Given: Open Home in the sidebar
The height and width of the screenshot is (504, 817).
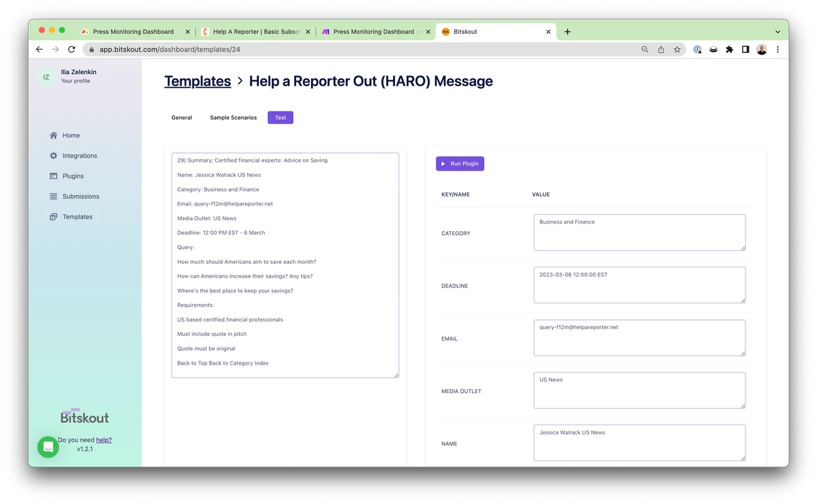Looking at the screenshot, I should pyautogui.click(x=71, y=135).
